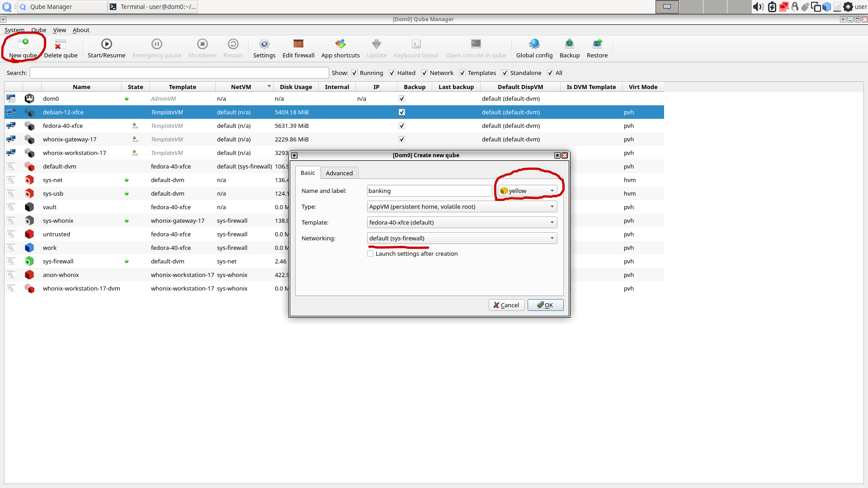Click the dom0 qube icon
Screen dimensions: 868x488
(29, 99)
